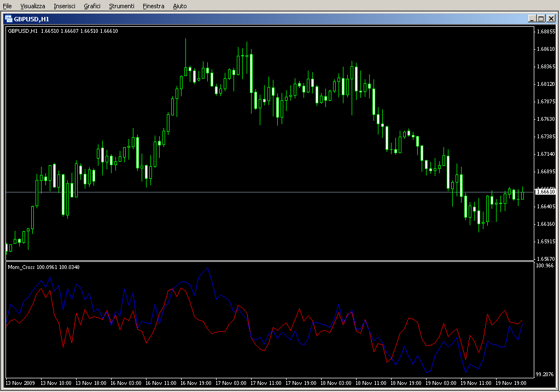Click the 18 Nov 19:00 time label

click(x=406, y=383)
